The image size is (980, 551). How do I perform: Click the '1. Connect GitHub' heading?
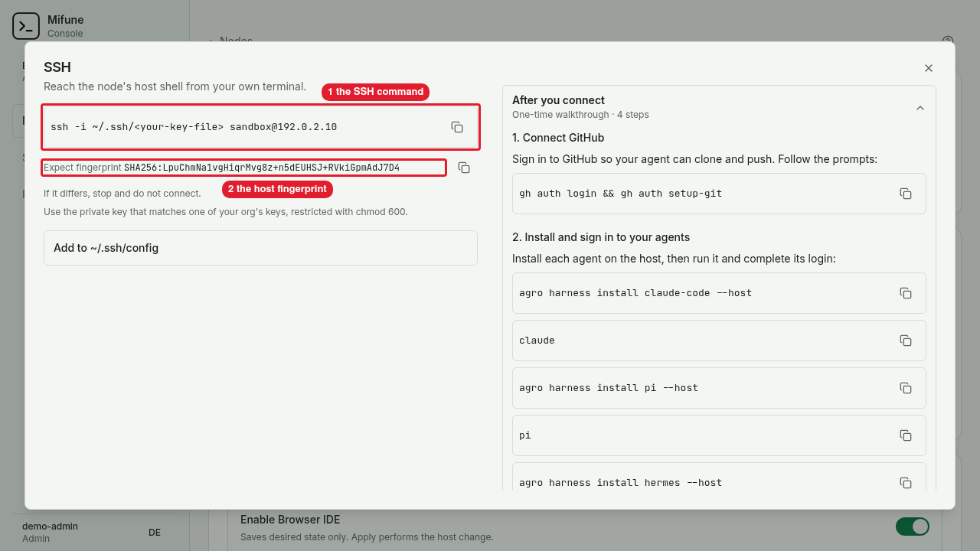click(558, 138)
